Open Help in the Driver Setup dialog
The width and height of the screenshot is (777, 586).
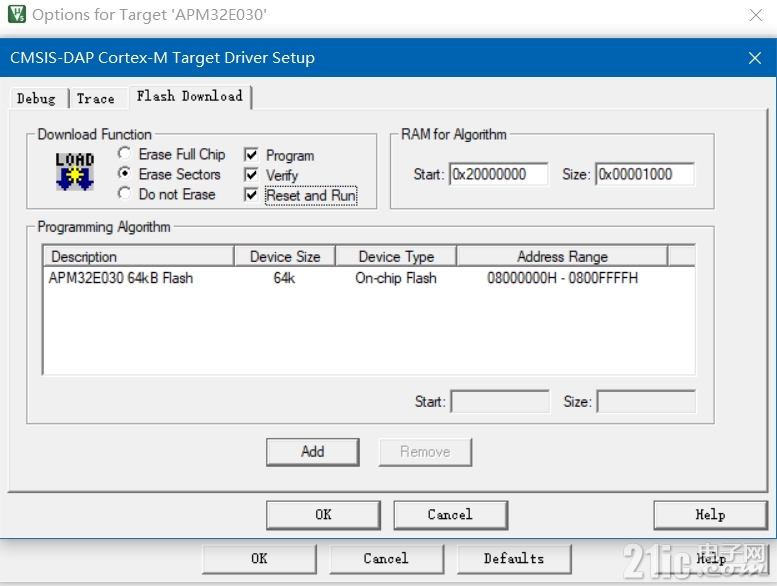[x=710, y=515]
